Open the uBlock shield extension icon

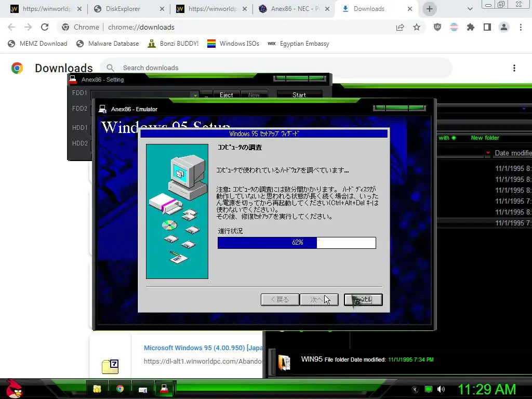coord(437,27)
